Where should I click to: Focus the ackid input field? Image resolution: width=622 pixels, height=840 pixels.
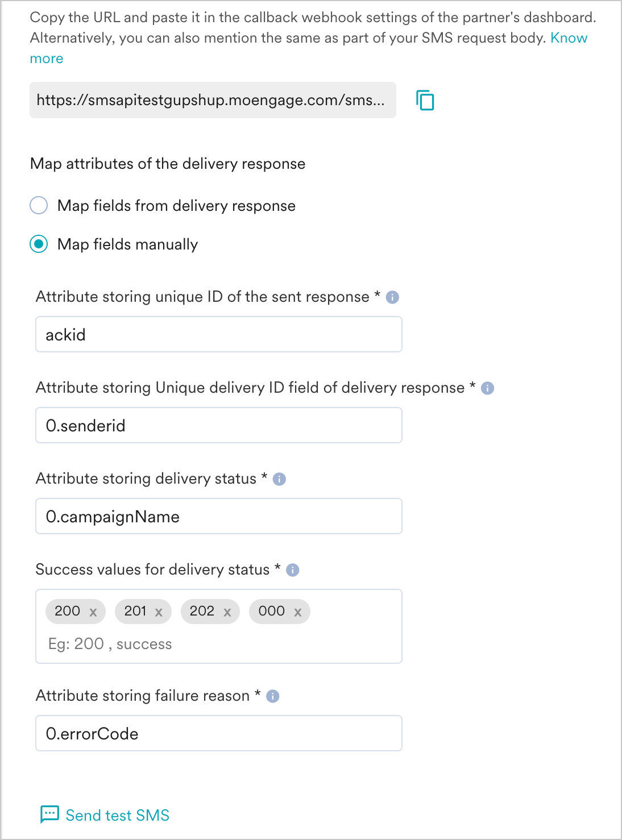click(219, 334)
